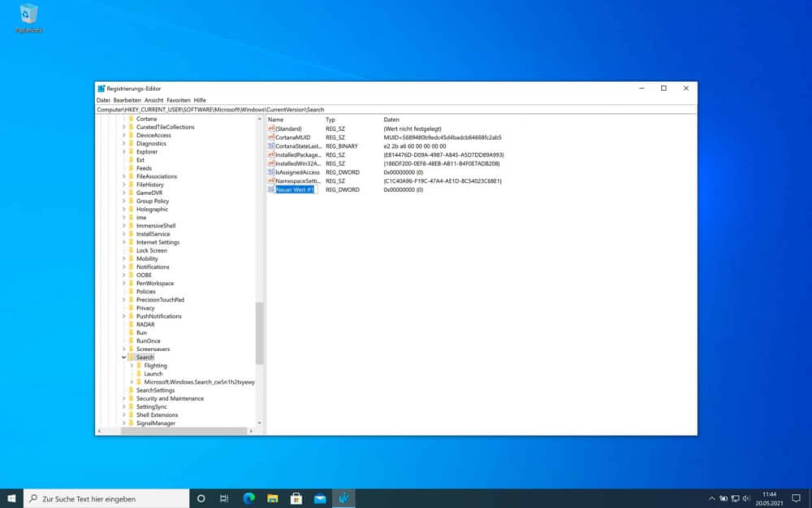Select the RunOnce key
812x508 pixels.
(x=148, y=341)
